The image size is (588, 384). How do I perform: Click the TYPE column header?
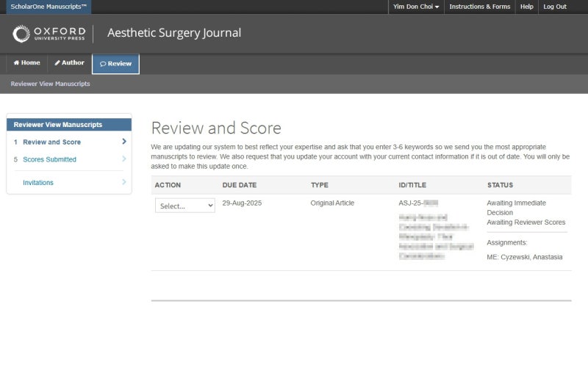click(320, 185)
